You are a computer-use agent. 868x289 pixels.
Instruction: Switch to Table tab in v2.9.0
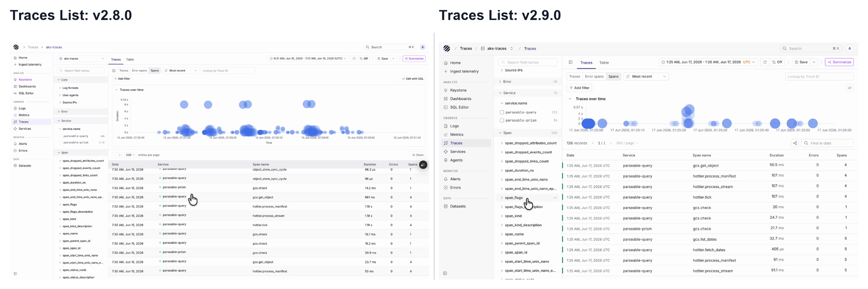point(604,63)
